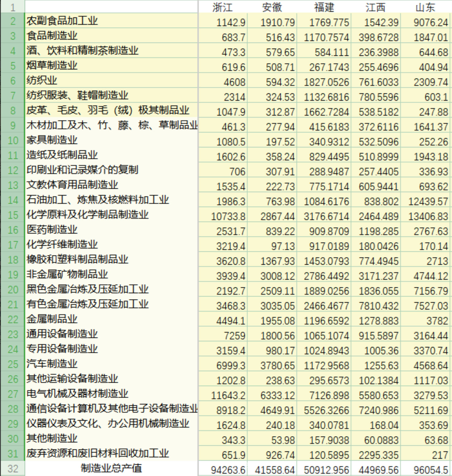Click the cell containing 10733.8
This screenshot has width=452, height=476.
[228, 216]
